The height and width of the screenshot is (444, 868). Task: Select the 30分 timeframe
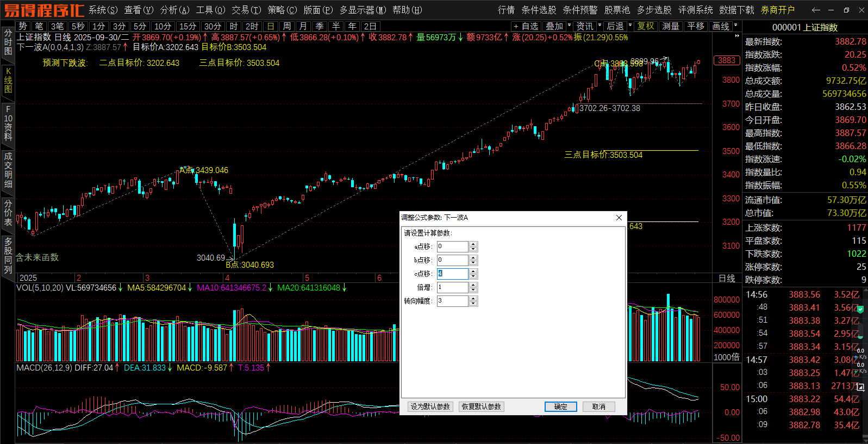pos(213,26)
